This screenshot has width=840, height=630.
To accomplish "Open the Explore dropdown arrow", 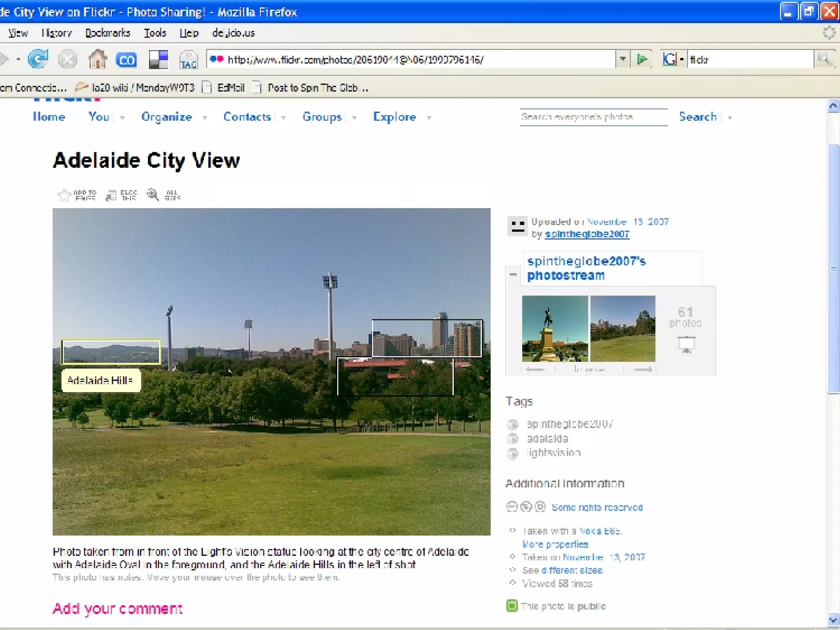I will coord(429,118).
